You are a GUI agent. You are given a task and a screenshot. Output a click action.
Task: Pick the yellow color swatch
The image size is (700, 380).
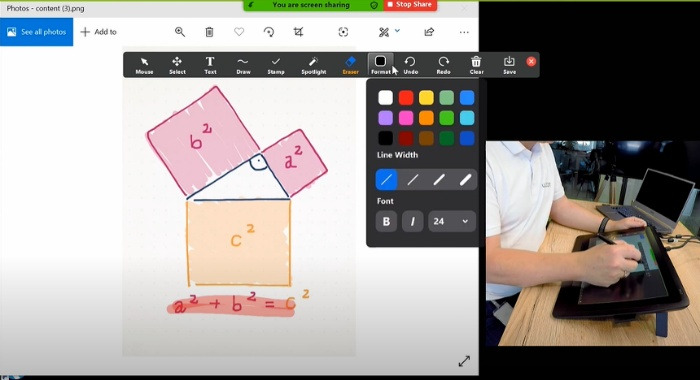pyautogui.click(x=426, y=97)
